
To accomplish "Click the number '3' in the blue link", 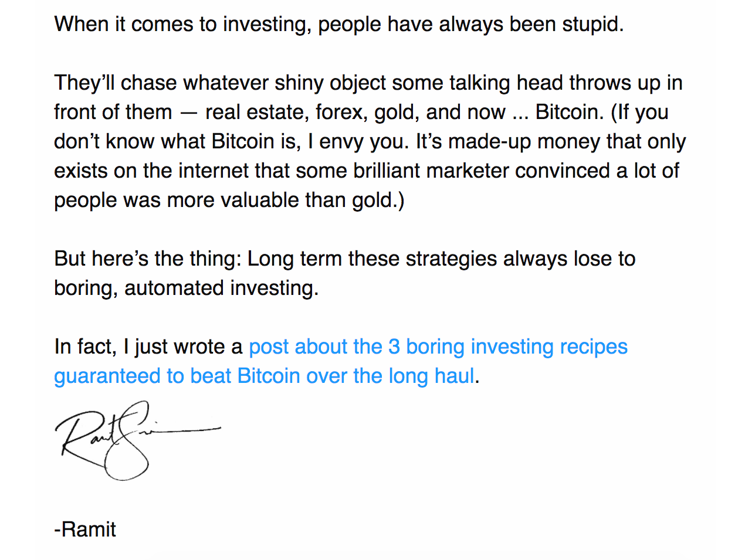I will point(394,347).
